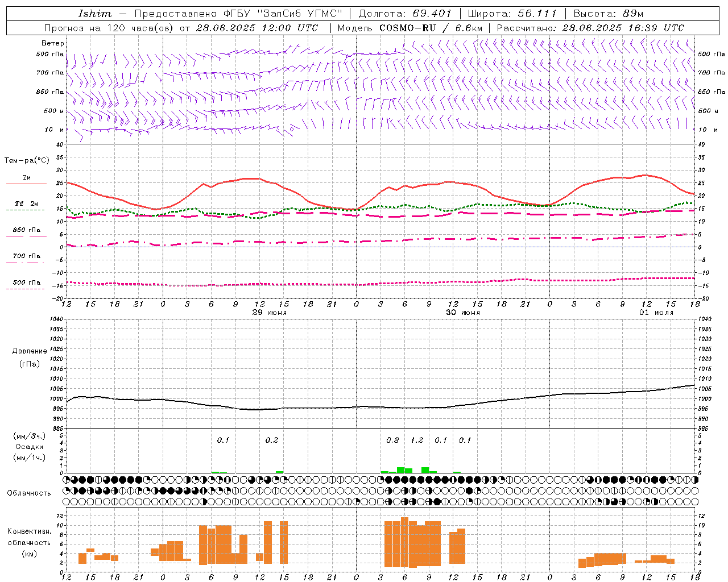Click "Предоставлено ФГБУ ЗапСиб УГМС" provider text

[x=238, y=14]
